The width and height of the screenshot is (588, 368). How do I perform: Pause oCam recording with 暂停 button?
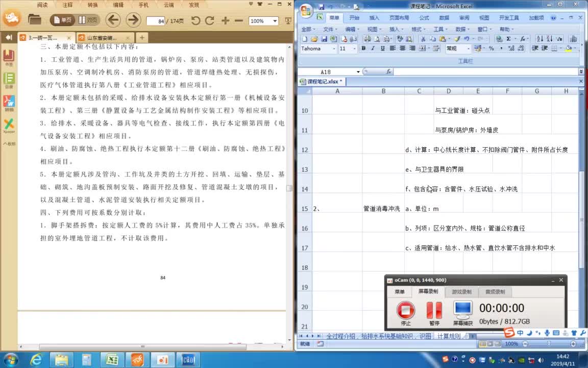[434, 313]
